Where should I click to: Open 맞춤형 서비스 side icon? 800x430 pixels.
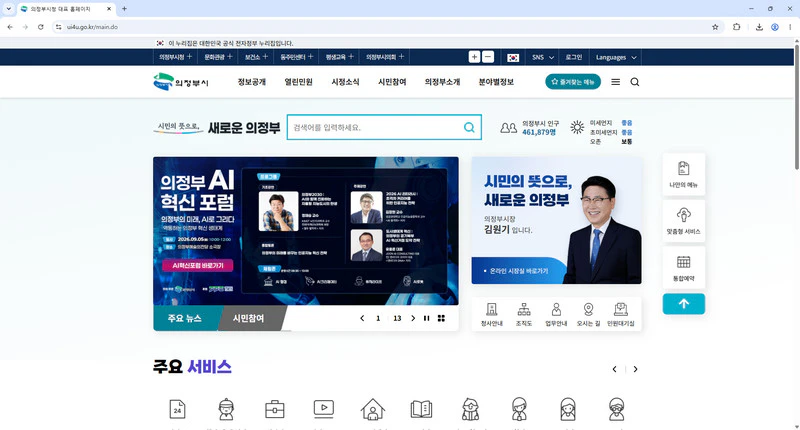click(x=684, y=221)
